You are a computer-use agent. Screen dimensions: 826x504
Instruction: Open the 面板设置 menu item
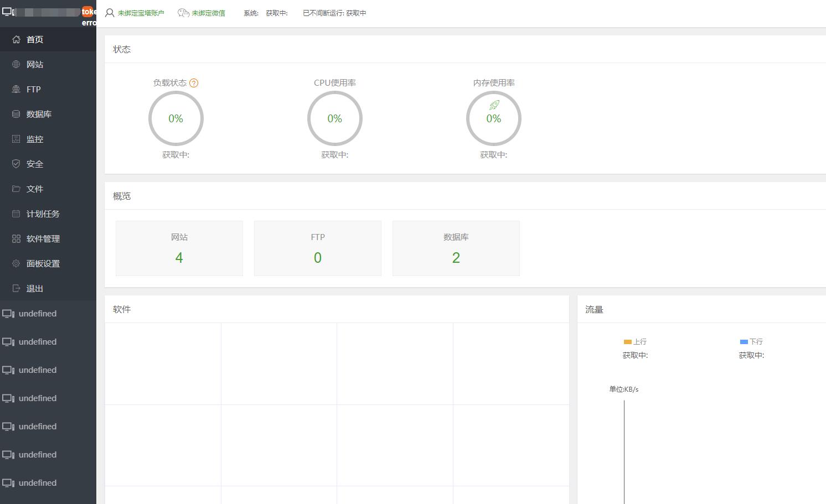click(48, 263)
